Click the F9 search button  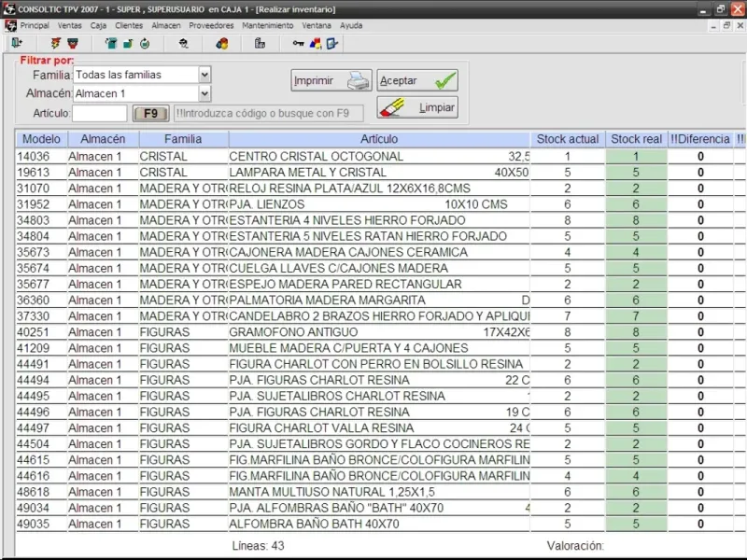pyautogui.click(x=150, y=113)
